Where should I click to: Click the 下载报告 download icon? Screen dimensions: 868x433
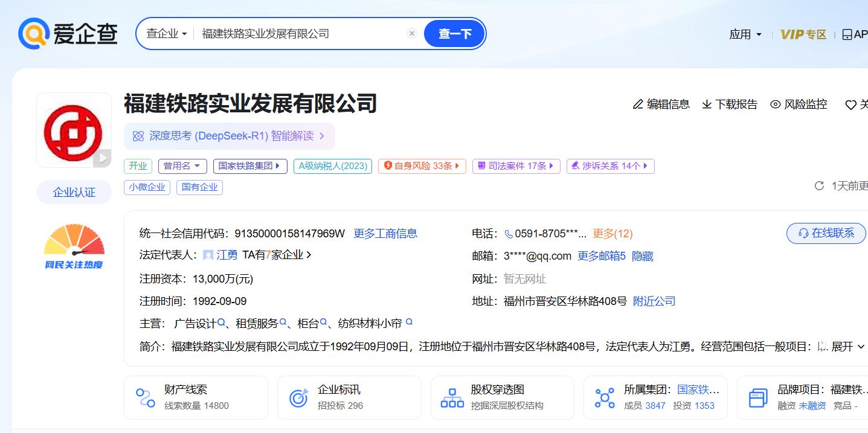707,104
